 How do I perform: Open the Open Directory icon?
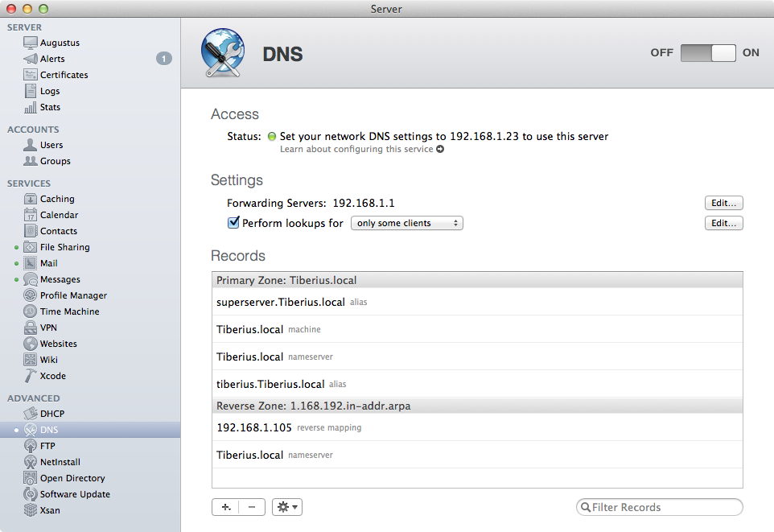[30, 478]
